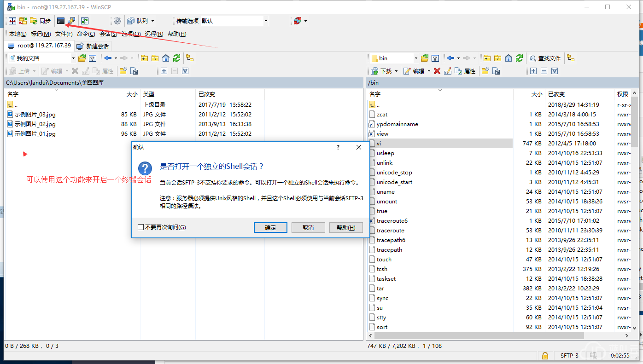Image resolution: width=643 pixels, height=364 pixels.
Task: Click remote panel back arrow
Action: coord(450,58)
